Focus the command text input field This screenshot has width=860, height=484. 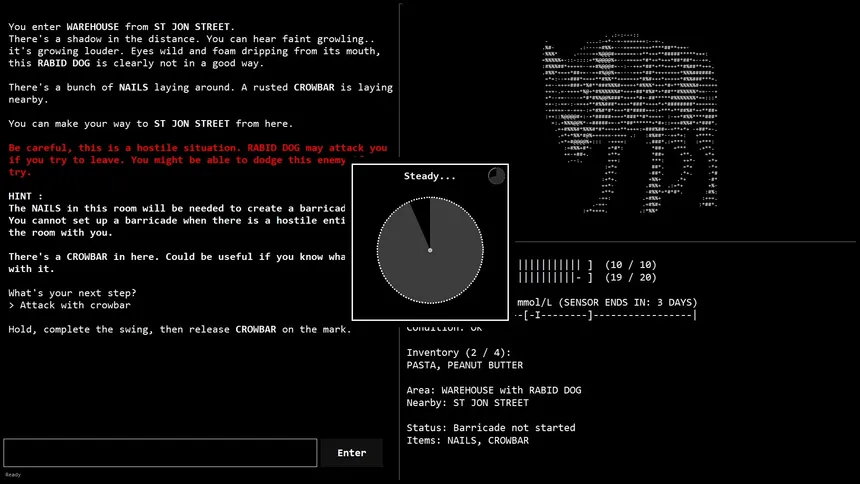pos(160,453)
